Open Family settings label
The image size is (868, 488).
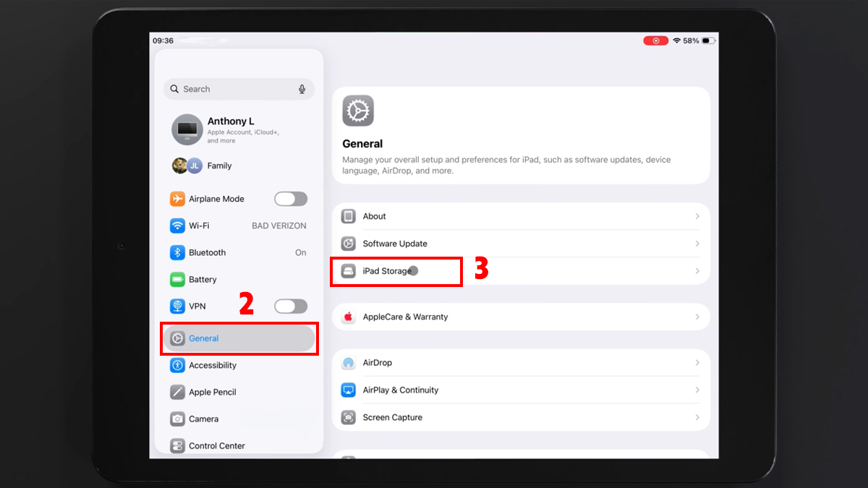[x=219, y=166]
